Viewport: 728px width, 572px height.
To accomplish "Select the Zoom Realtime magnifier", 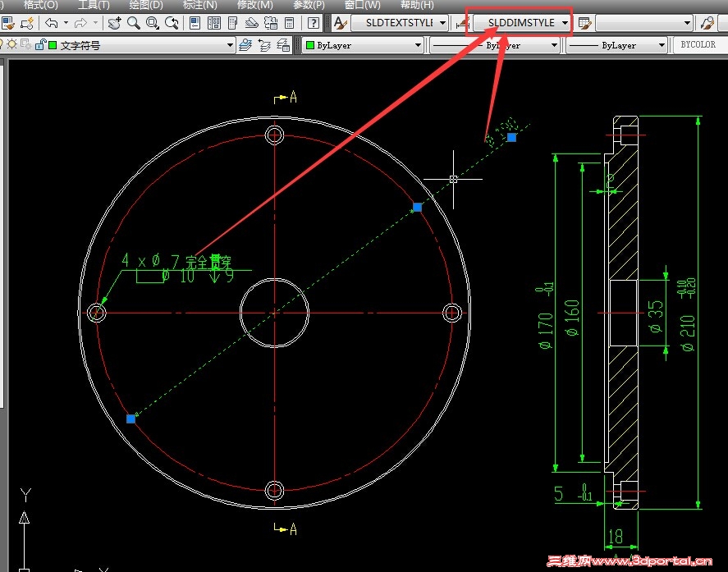I will (134, 23).
